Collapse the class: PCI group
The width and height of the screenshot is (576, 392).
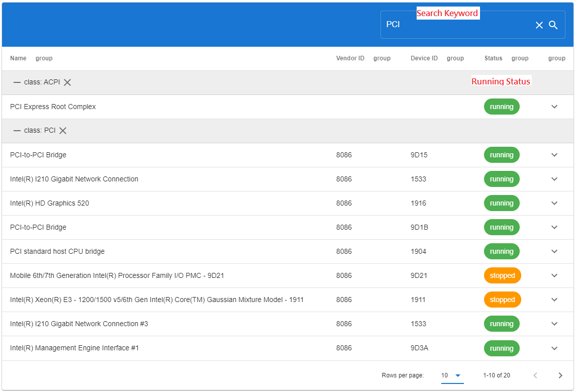click(17, 131)
